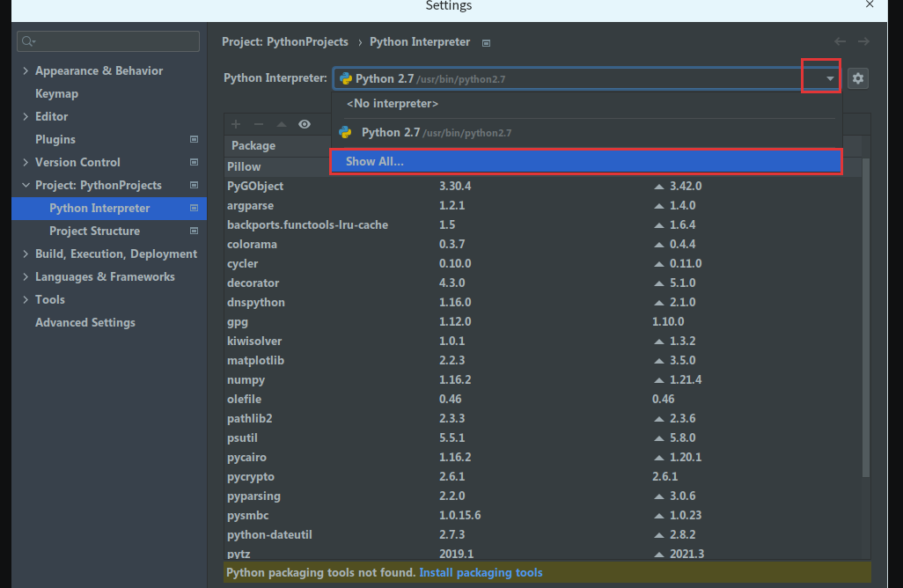
Task: Expand Languages & Frameworks section
Action: [x=26, y=277]
